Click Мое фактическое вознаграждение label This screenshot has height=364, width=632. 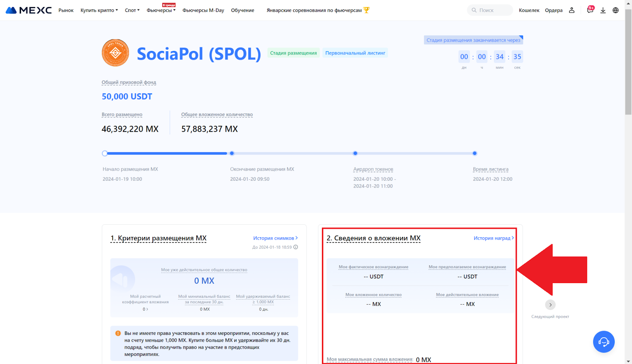[373, 267]
